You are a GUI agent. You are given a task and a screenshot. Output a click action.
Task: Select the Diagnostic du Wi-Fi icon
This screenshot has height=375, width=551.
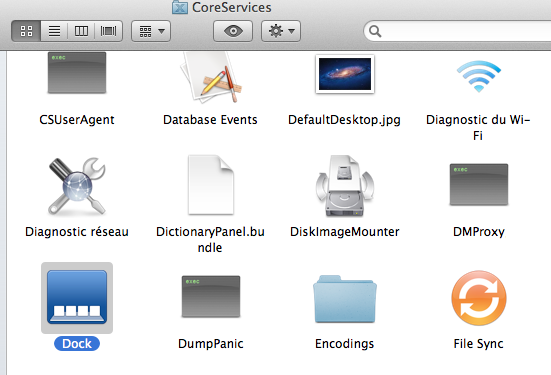pos(479,76)
